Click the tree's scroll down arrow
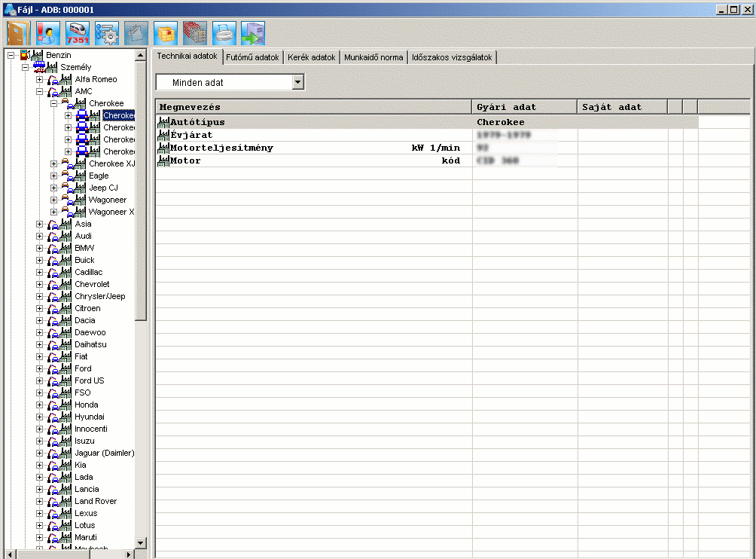The width and height of the screenshot is (756, 559). tap(140, 542)
